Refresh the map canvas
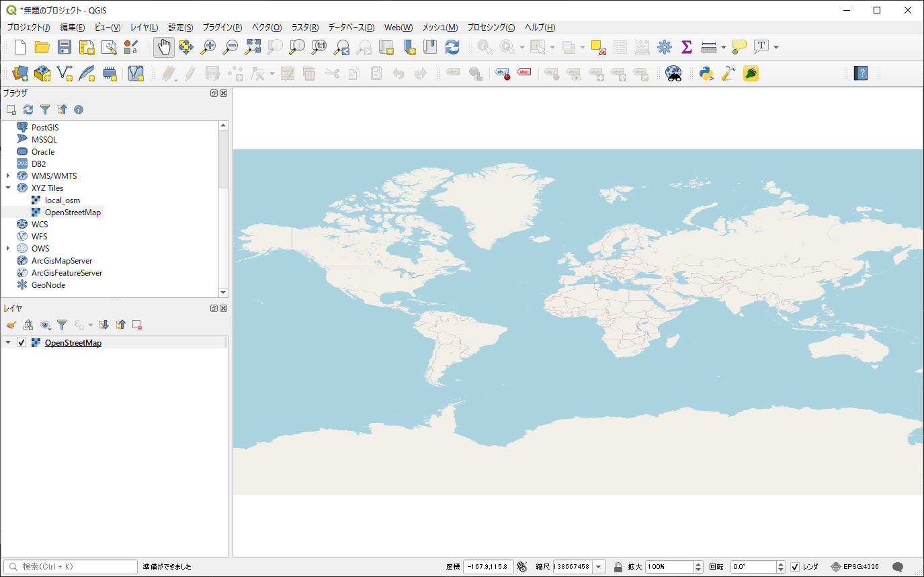Screen dimensions: 924x577 tap(452, 47)
